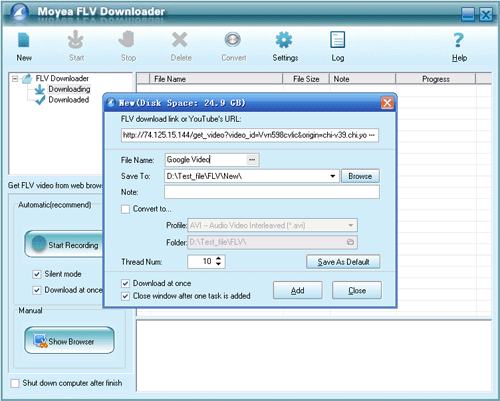Viewport: 500px width, 401px height.
Task: Collapse the FLV Downloader tree node
Action: (x=15, y=79)
